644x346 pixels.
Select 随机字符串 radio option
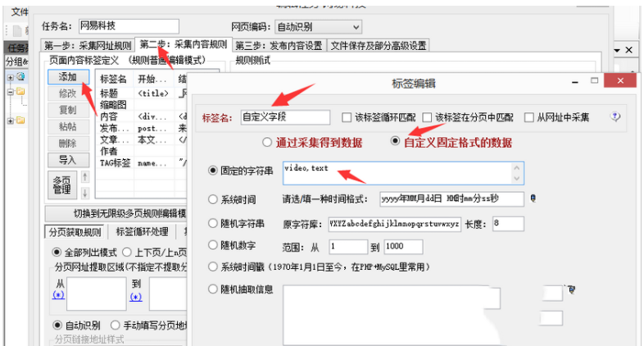pyautogui.click(x=213, y=223)
